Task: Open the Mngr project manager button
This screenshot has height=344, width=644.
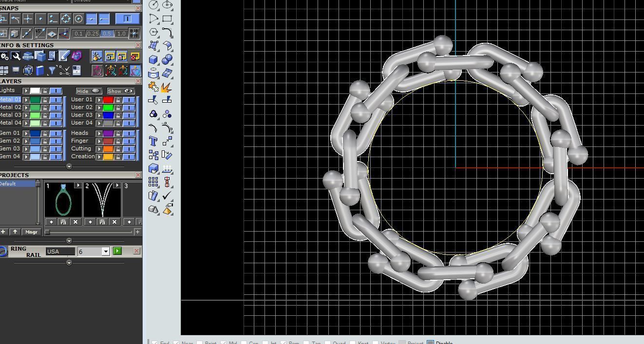Action: 31,232
